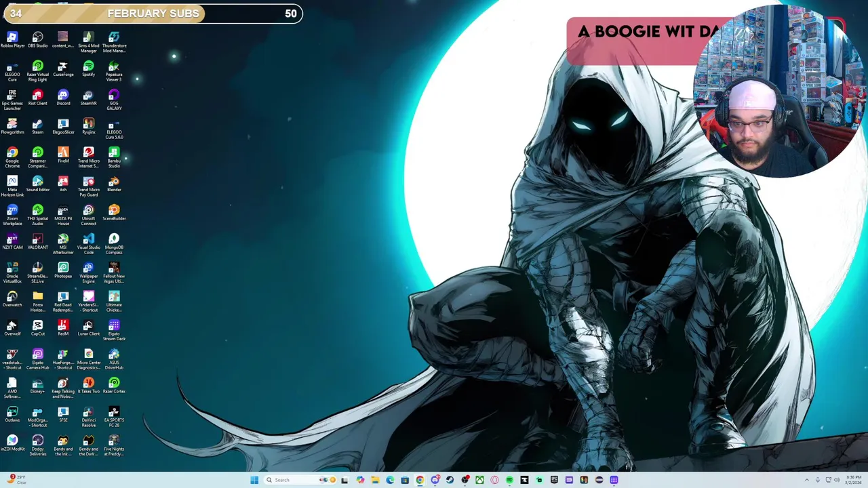Select the Riot Client shortcut

[x=37, y=98]
